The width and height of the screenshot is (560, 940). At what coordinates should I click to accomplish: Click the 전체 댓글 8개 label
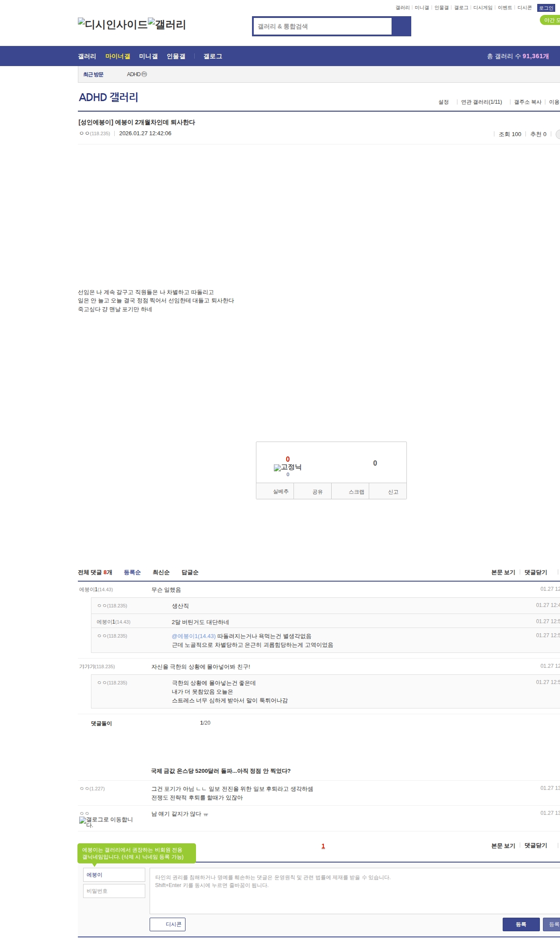coord(95,572)
